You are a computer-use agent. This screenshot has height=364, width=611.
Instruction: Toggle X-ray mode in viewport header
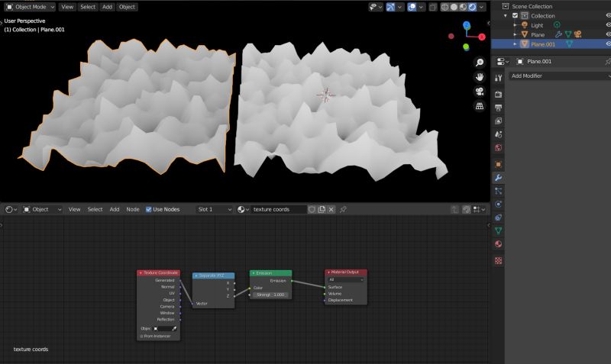pyautogui.click(x=433, y=7)
